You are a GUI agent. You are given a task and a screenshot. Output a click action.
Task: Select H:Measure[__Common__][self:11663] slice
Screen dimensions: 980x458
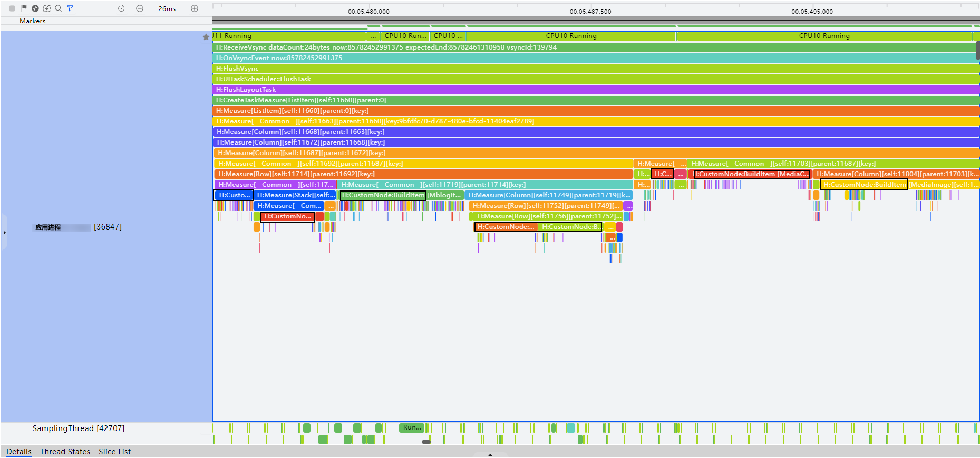595,121
